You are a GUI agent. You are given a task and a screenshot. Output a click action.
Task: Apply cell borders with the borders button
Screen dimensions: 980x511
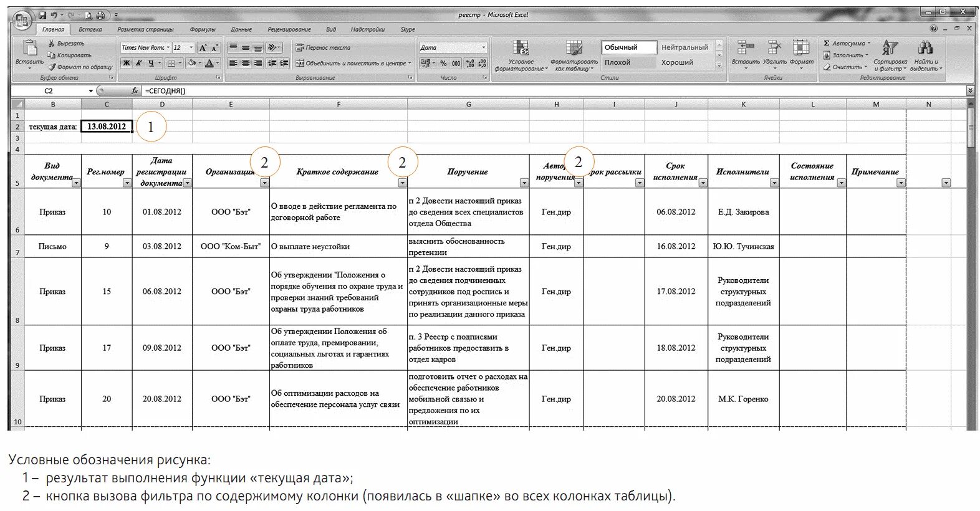coord(171,63)
